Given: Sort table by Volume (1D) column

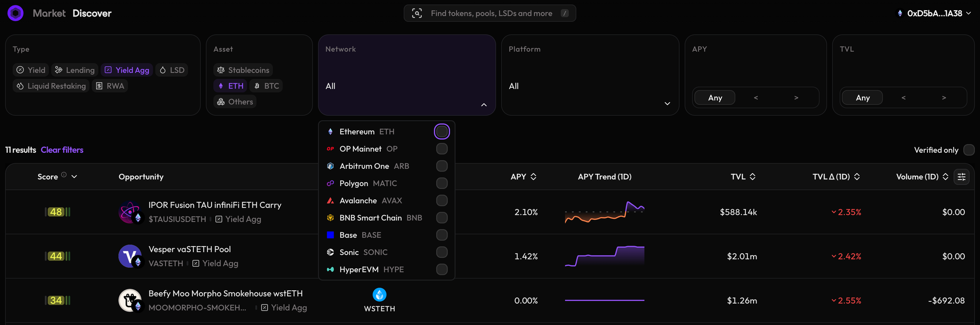Looking at the screenshot, I should [x=945, y=177].
